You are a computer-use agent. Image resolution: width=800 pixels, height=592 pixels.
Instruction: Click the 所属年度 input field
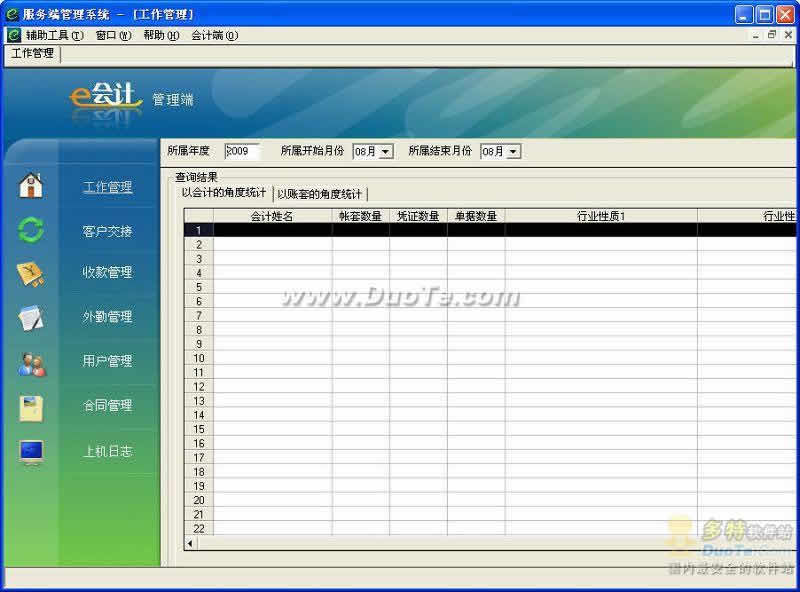(x=242, y=151)
